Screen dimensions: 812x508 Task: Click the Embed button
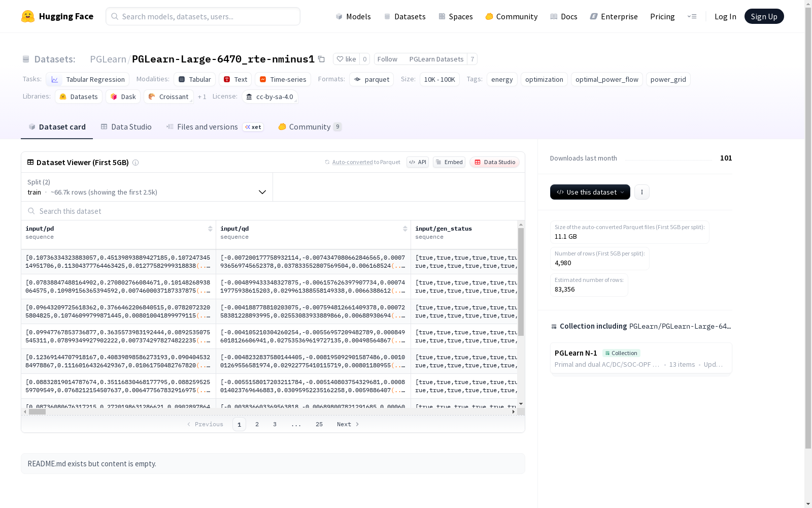pyautogui.click(x=449, y=162)
